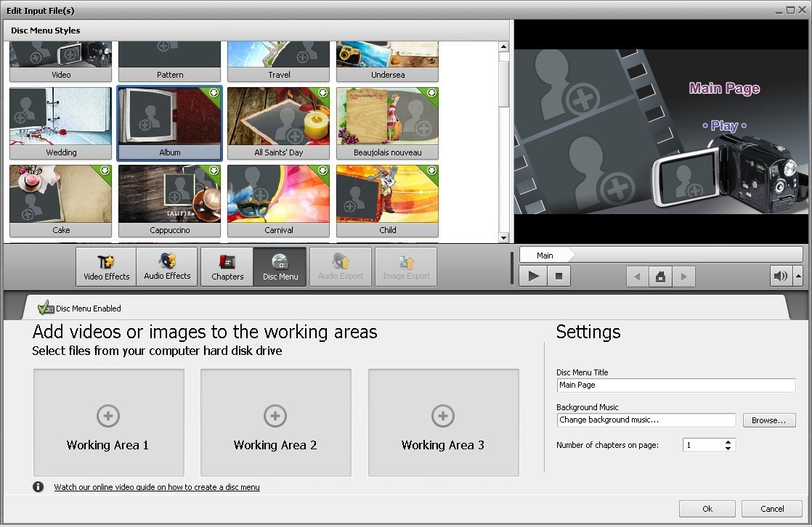Screen dimensions: 812x527
Task: Click Browse for background music
Action: [x=768, y=420]
